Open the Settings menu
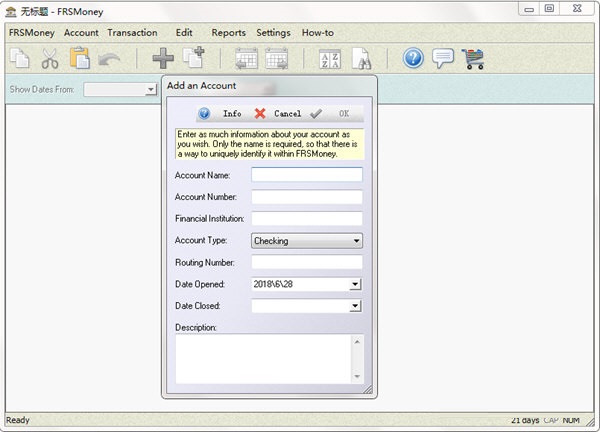The image size is (600, 432). coord(274,33)
